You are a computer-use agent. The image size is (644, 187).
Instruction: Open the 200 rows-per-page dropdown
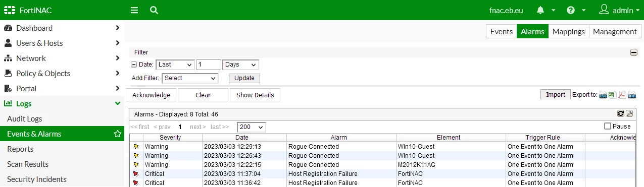(x=251, y=127)
